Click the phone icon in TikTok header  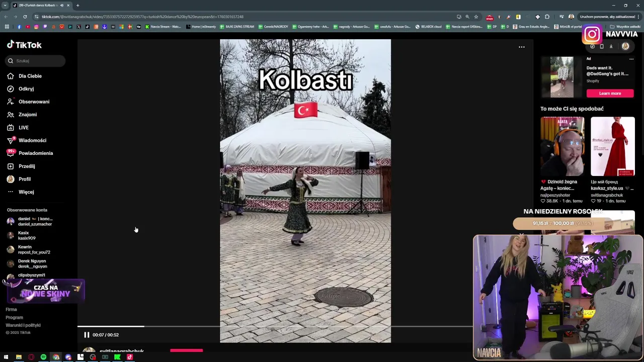point(601,46)
